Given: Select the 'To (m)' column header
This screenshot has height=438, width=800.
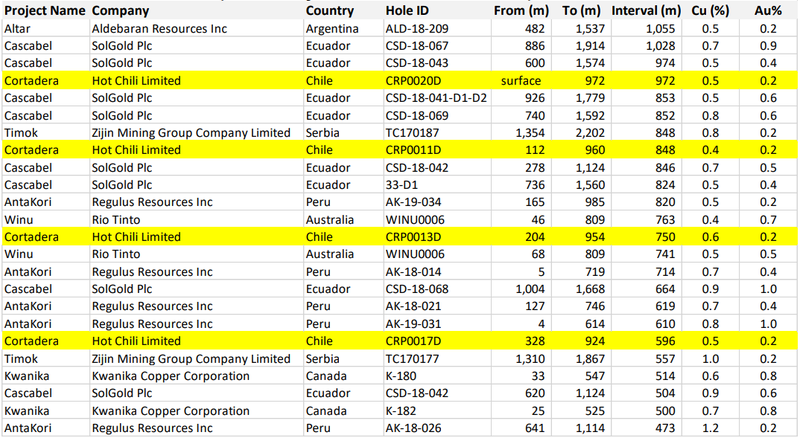Looking at the screenshot, I should tap(581, 11).
